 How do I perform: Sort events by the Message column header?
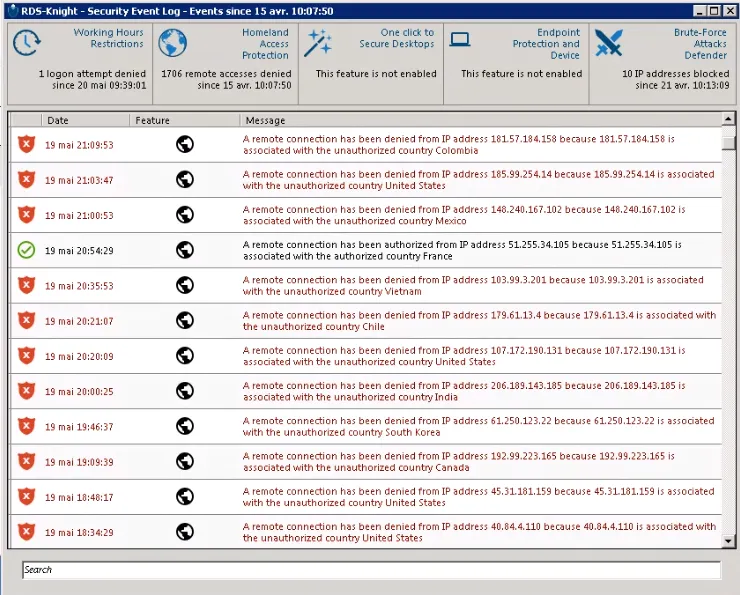pos(480,120)
